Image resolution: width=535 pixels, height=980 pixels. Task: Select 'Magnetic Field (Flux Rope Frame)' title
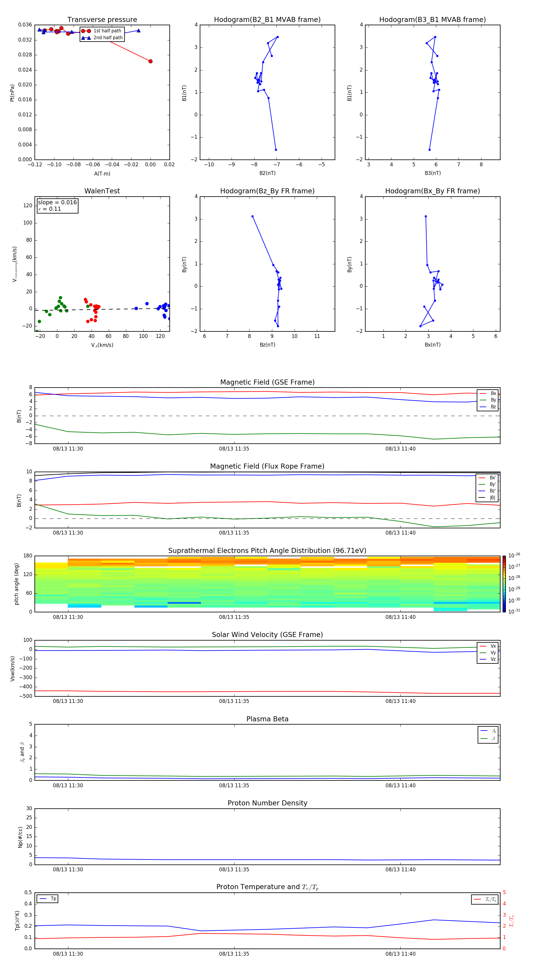267,467
